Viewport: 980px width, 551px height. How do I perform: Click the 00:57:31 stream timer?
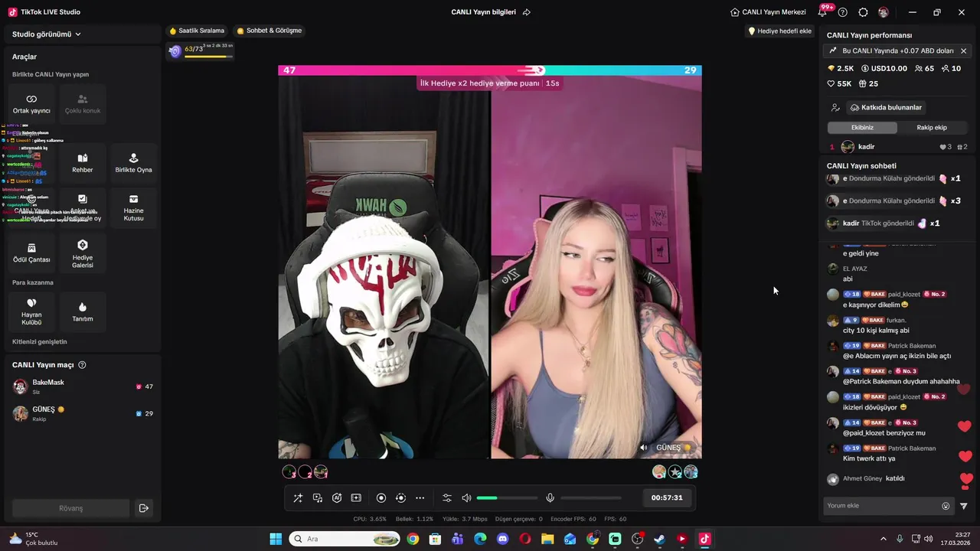[x=667, y=497]
